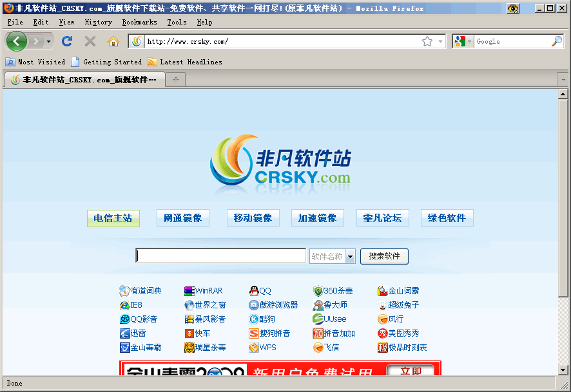Bookmark this page with the star icon
This screenshot has height=392, width=571.
click(427, 41)
